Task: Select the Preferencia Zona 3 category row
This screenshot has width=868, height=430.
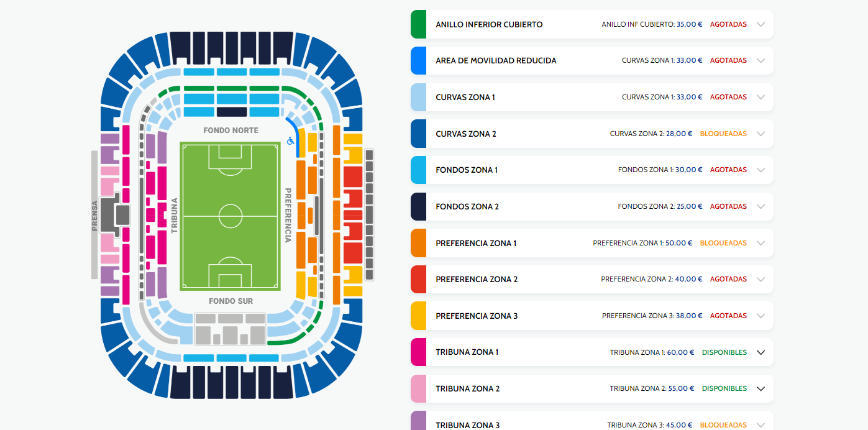Action: pos(592,316)
